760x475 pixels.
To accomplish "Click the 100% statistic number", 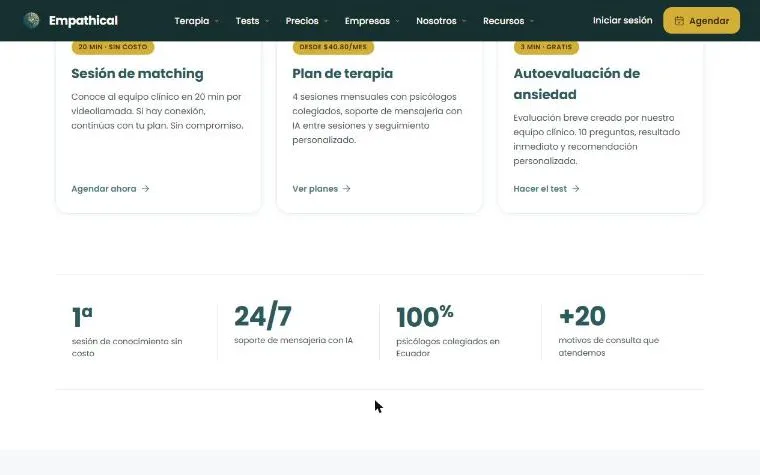I will tap(425, 317).
